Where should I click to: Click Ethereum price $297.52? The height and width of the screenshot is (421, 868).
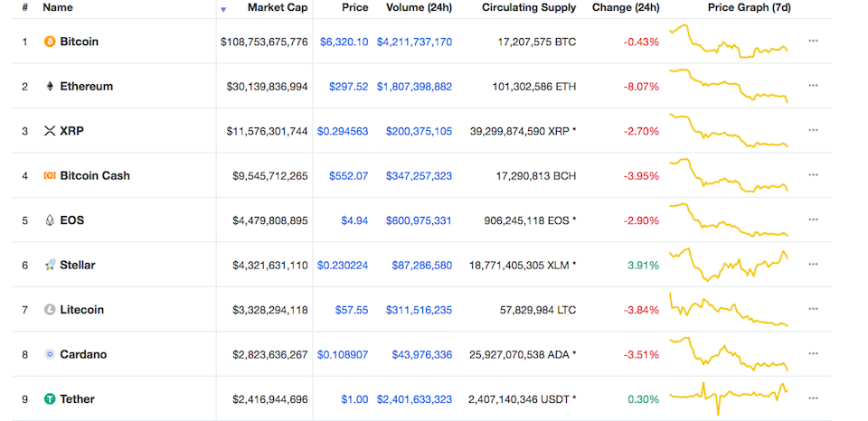click(348, 87)
